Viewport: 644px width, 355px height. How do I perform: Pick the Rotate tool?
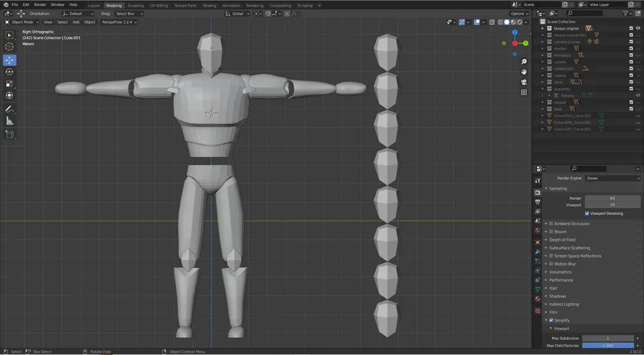click(x=10, y=72)
